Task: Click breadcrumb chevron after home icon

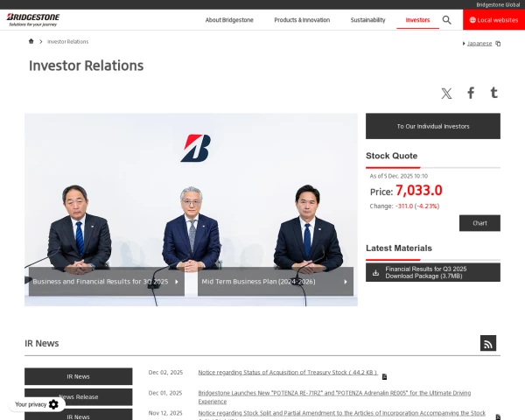Action: click(41, 41)
